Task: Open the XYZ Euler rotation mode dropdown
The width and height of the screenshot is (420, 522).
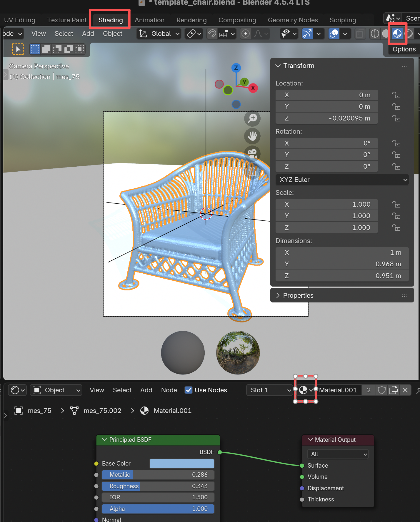Action: tap(342, 180)
